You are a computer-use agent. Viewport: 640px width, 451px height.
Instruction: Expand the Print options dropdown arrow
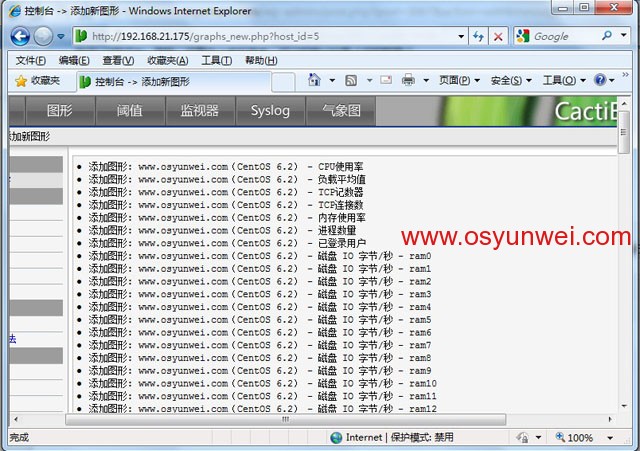coord(426,80)
